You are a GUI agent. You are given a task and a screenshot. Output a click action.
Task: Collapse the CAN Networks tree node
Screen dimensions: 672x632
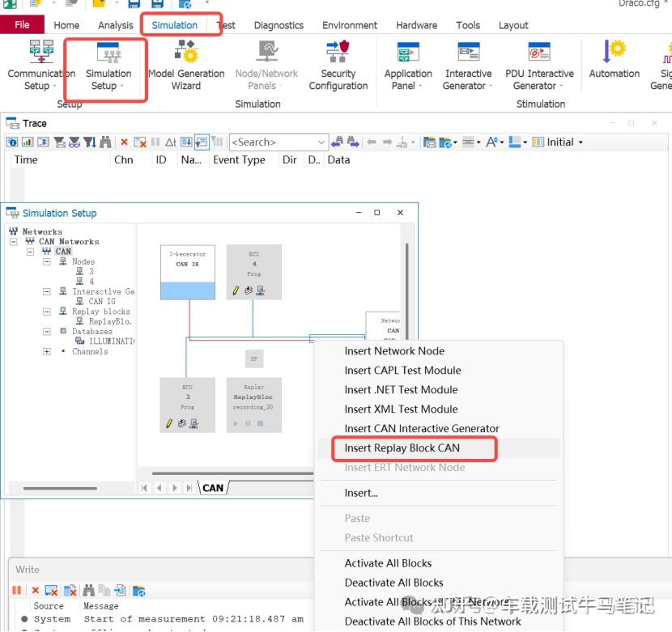[14, 242]
